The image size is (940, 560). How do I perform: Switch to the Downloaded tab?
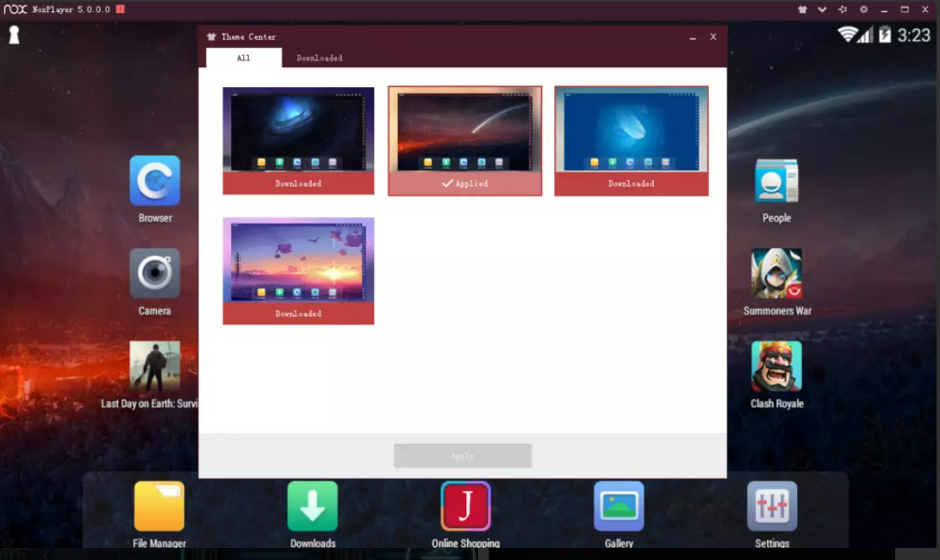point(319,58)
